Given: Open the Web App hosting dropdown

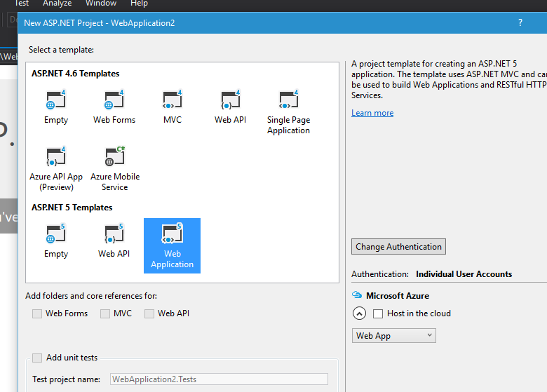Looking at the screenshot, I should pos(393,336).
